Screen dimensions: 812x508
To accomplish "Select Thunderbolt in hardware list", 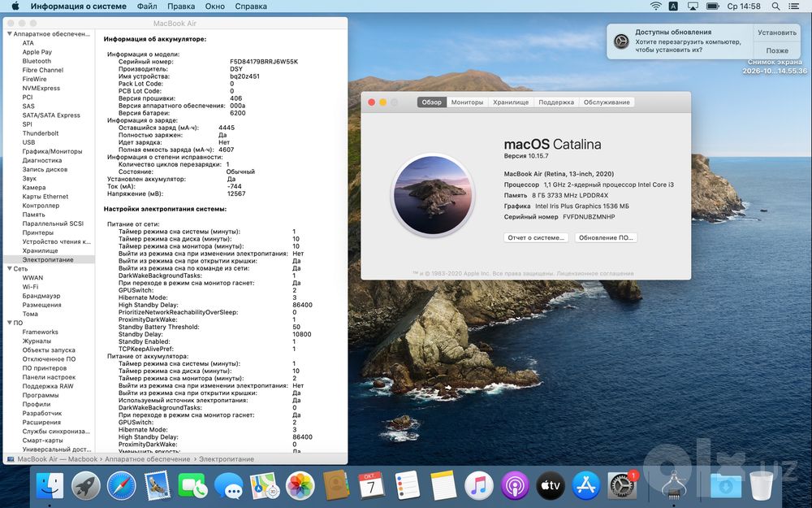I will click(x=41, y=133).
